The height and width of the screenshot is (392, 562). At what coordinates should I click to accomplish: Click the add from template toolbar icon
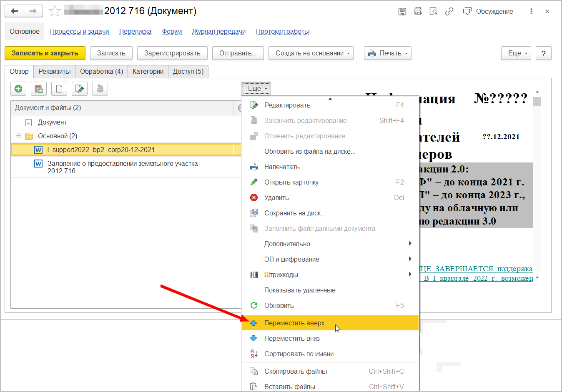pos(39,89)
